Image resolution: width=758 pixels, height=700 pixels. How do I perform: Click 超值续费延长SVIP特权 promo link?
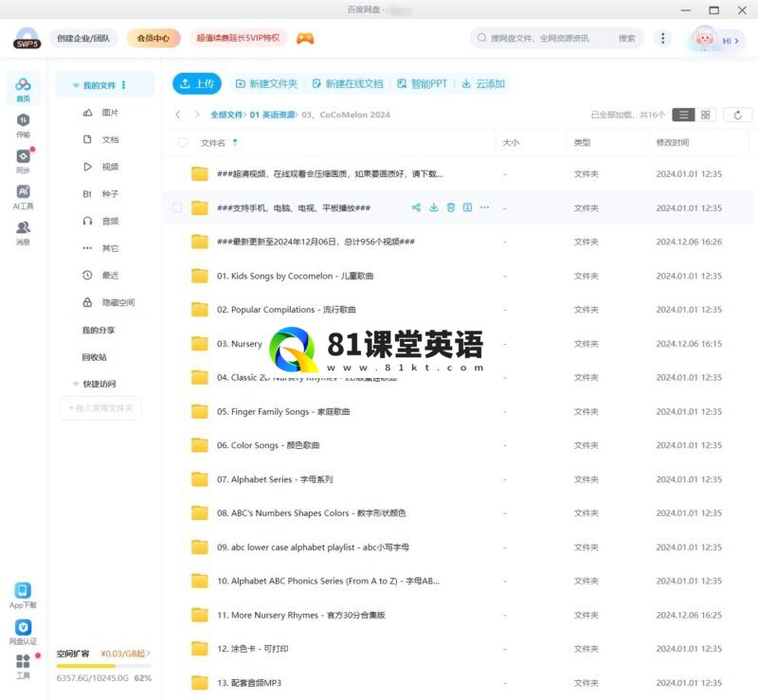point(238,38)
